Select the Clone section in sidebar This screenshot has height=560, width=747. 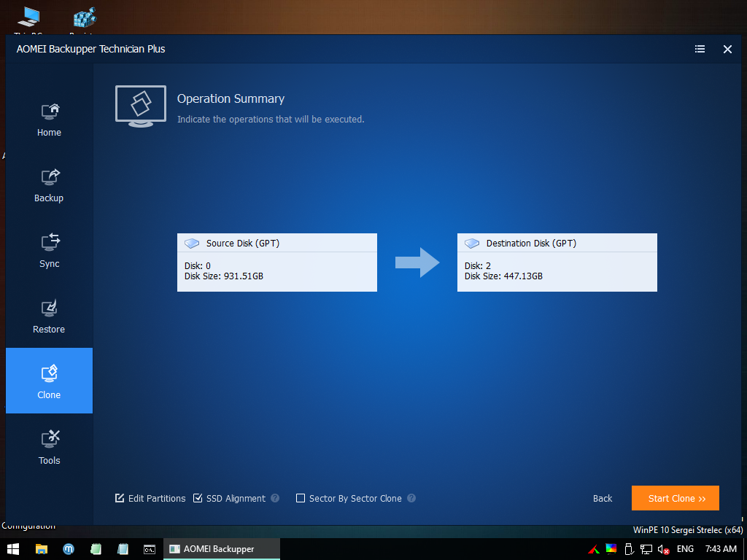(49, 381)
